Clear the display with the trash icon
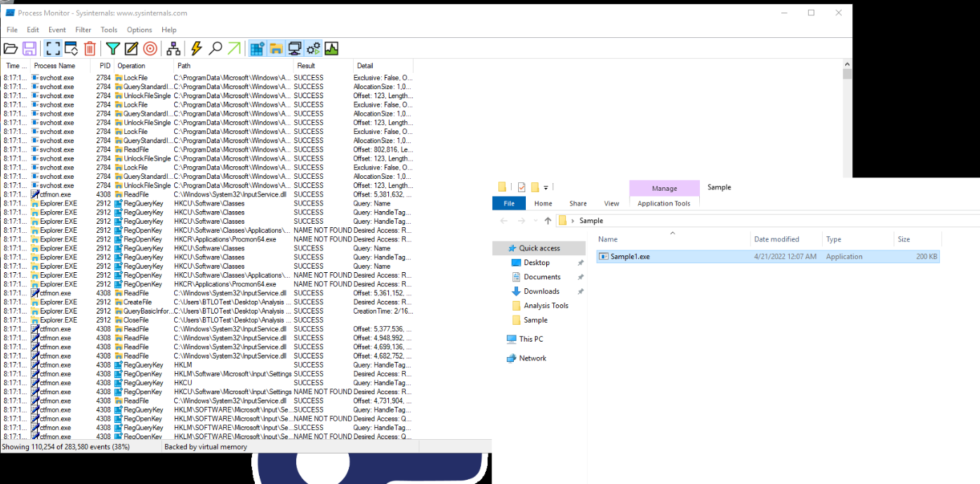This screenshot has width=980, height=484. coord(90,48)
